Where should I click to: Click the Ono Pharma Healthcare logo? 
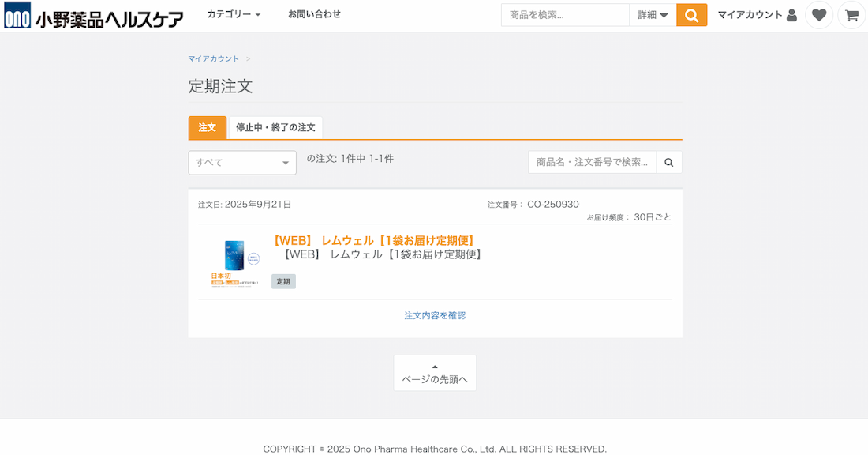click(x=94, y=15)
